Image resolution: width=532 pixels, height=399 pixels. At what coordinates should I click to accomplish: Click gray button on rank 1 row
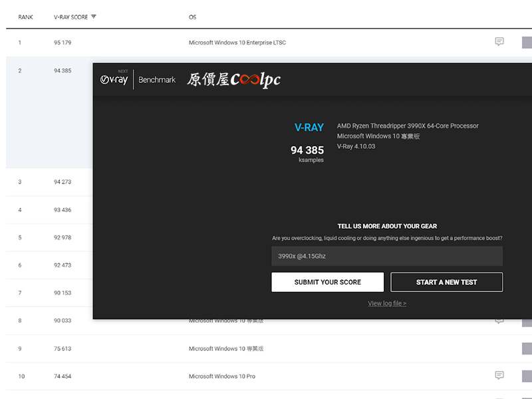click(x=527, y=43)
